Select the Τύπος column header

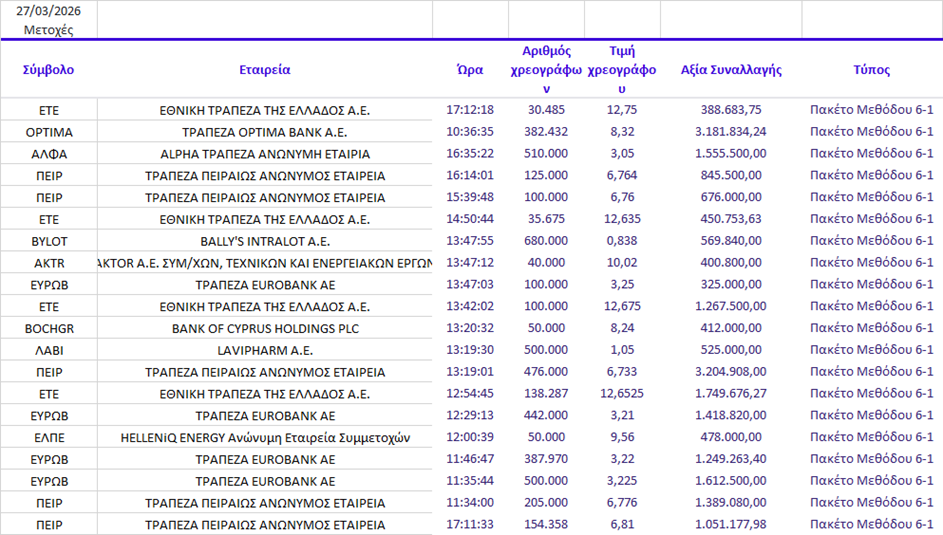(871, 70)
